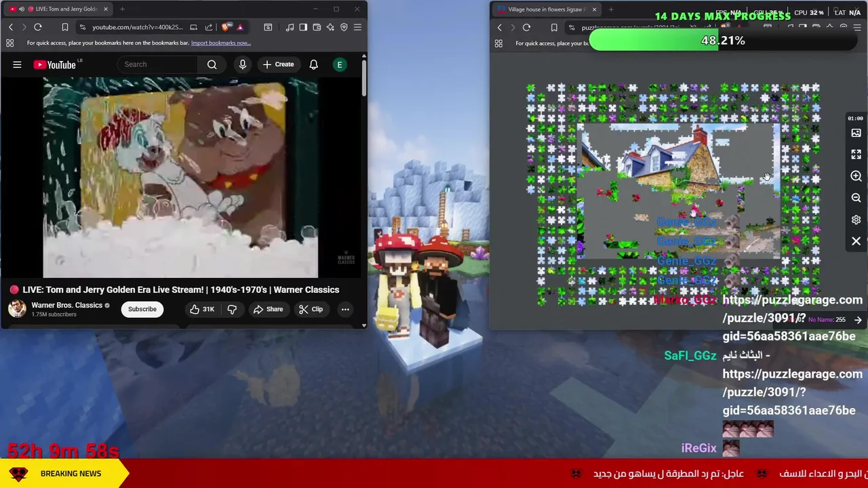Open puzzle window browser main menu

[x=857, y=28]
